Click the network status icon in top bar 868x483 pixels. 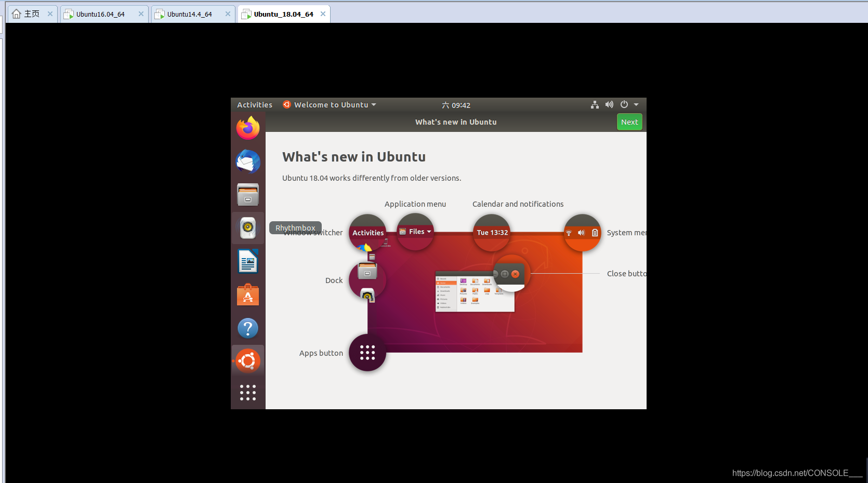595,105
